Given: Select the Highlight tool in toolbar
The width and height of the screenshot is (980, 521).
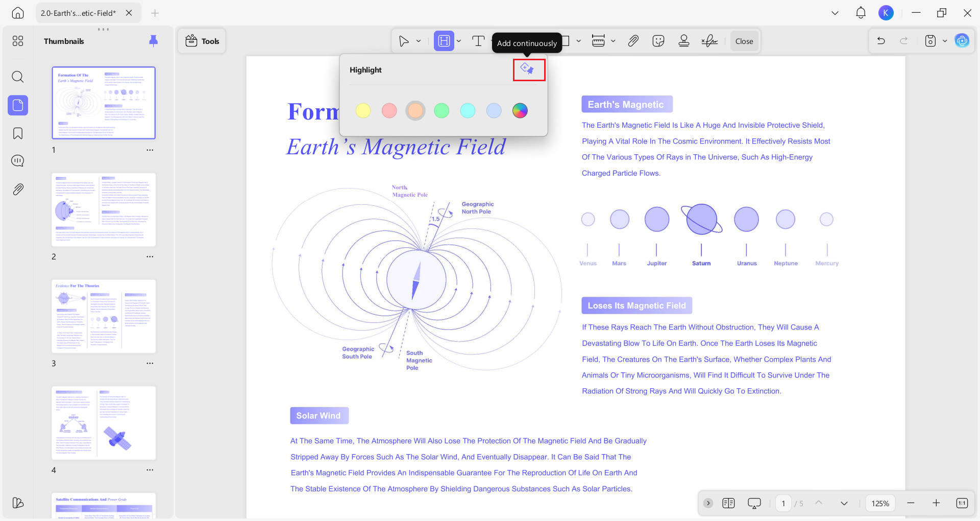Looking at the screenshot, I should (444, 41).
